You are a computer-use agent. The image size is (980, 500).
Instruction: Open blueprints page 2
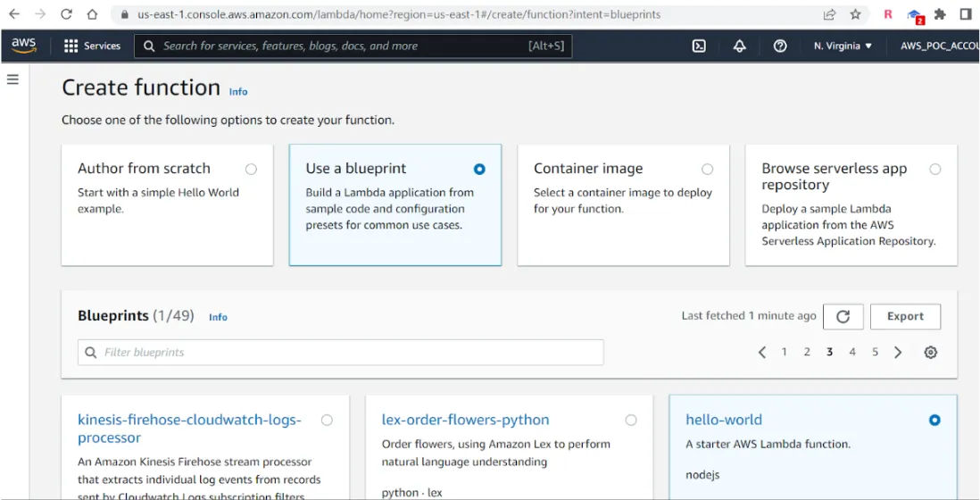[x=807, y=353]
